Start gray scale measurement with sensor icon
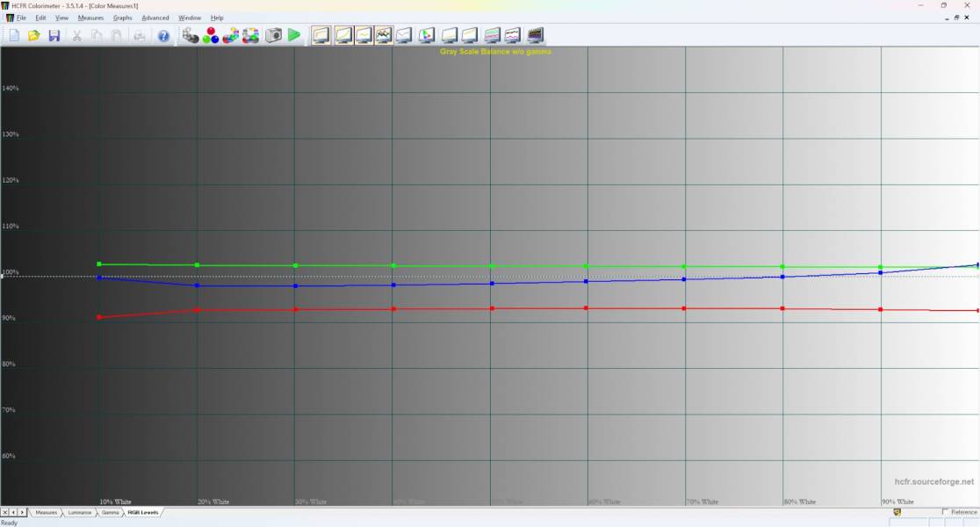The height and width of the screenshot is (527, 980). [191, 36]
